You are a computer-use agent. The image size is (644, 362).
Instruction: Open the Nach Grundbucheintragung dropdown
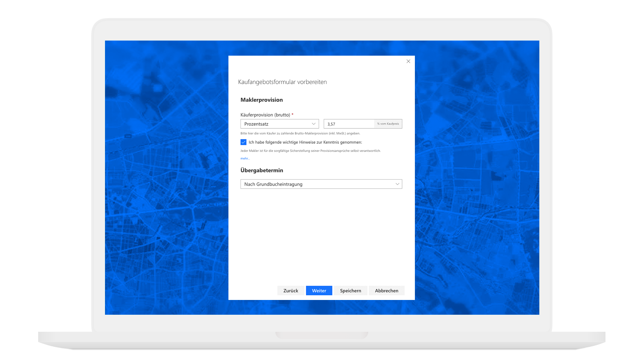315,184
